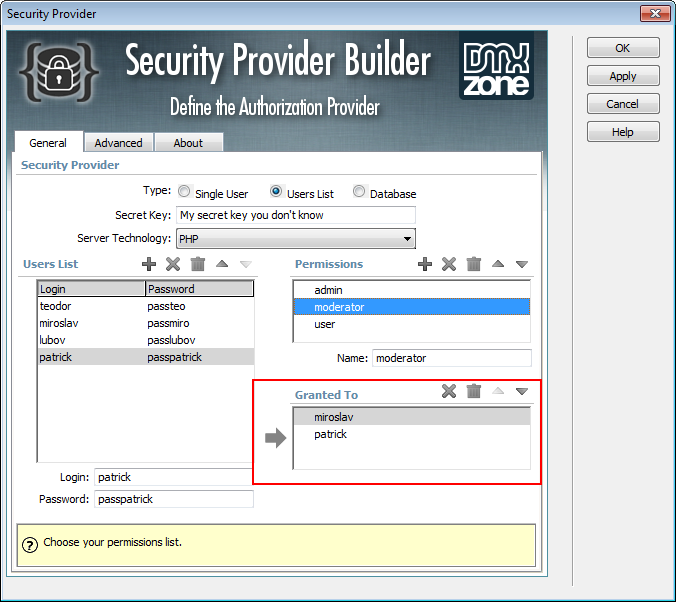Remove selected permission with X icon
676x602 pixels.
click(449, 263)
